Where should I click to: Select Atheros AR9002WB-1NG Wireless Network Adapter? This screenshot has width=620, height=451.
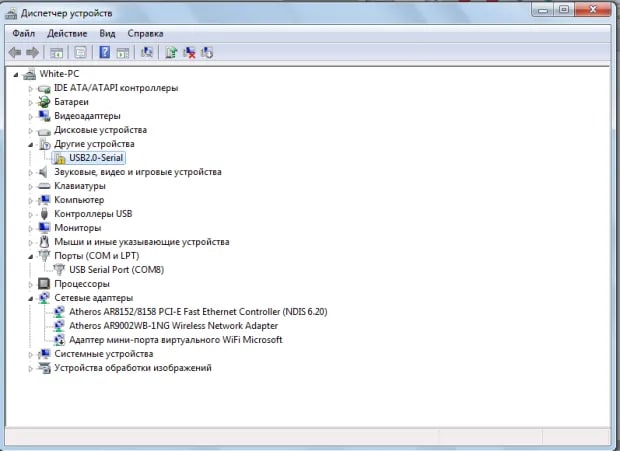[x=174, y=326]
